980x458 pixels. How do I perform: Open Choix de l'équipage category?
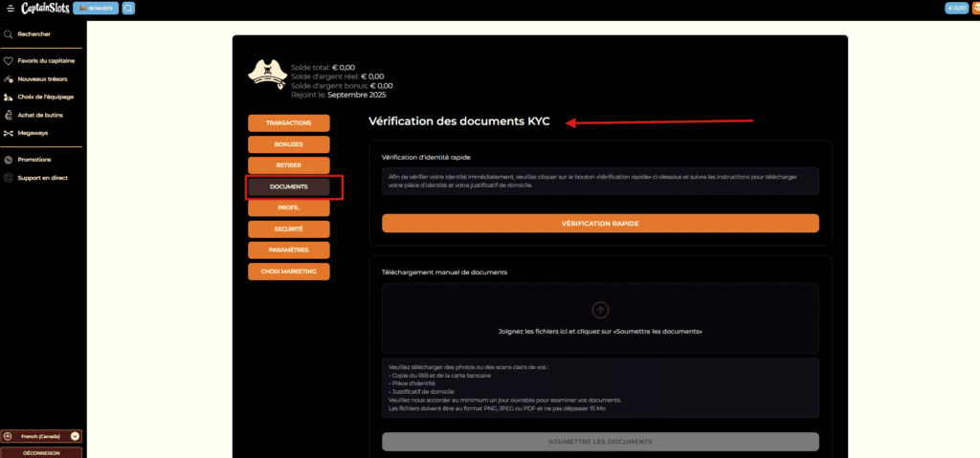[x=38, y=97]
